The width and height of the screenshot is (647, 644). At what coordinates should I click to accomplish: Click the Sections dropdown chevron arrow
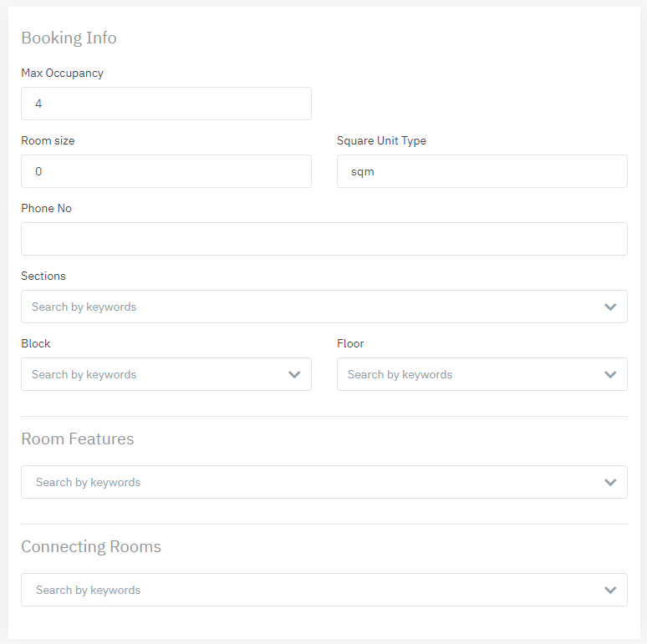610,307
